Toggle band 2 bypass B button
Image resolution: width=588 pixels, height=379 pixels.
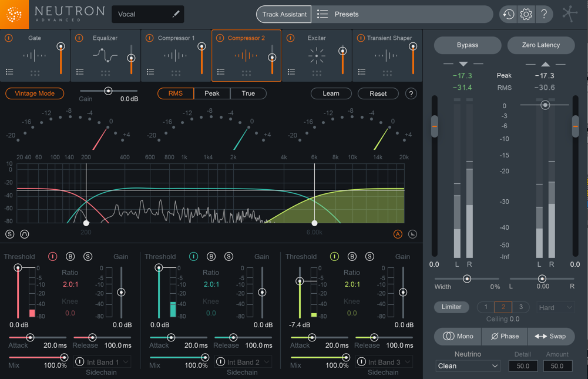click(211, 256)
